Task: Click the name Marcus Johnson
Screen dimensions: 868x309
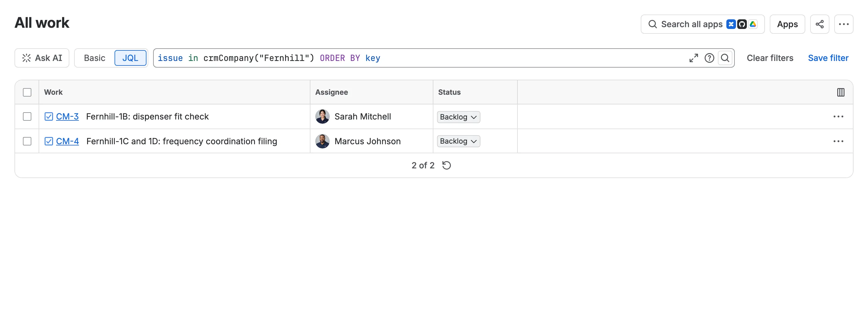Action: pyautogui.click(x=368, y=141)
